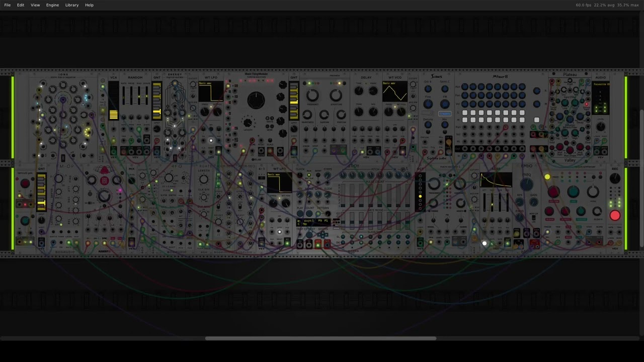Click the Saws Semi knob
644x362 pixels.
click(445, 89)
